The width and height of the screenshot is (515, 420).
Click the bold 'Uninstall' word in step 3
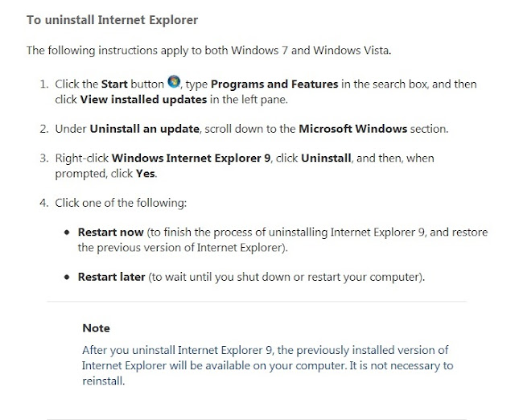pyautogui.click(x=326, y=158)
